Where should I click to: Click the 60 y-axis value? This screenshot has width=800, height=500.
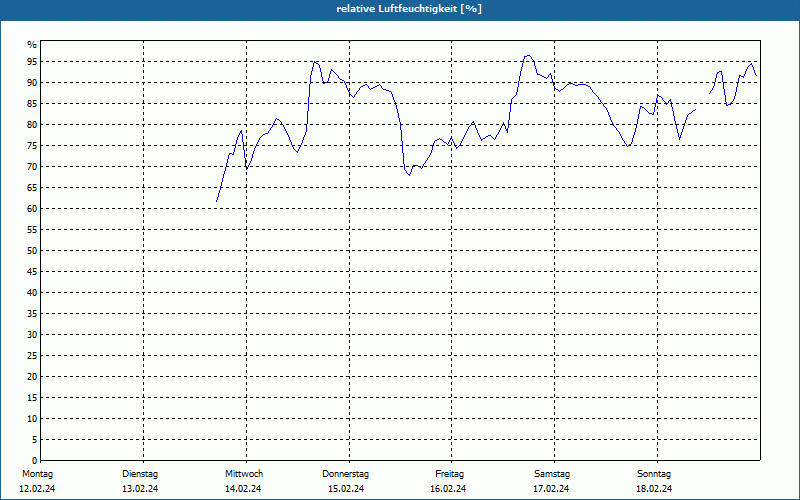pyautogui.click(x=32, y=209)
